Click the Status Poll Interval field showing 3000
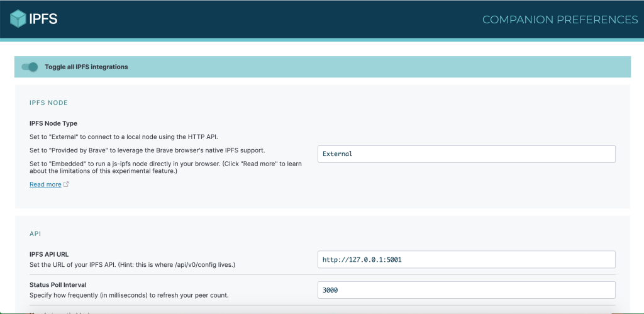The image size is (644, 314). tap(466, 290)
